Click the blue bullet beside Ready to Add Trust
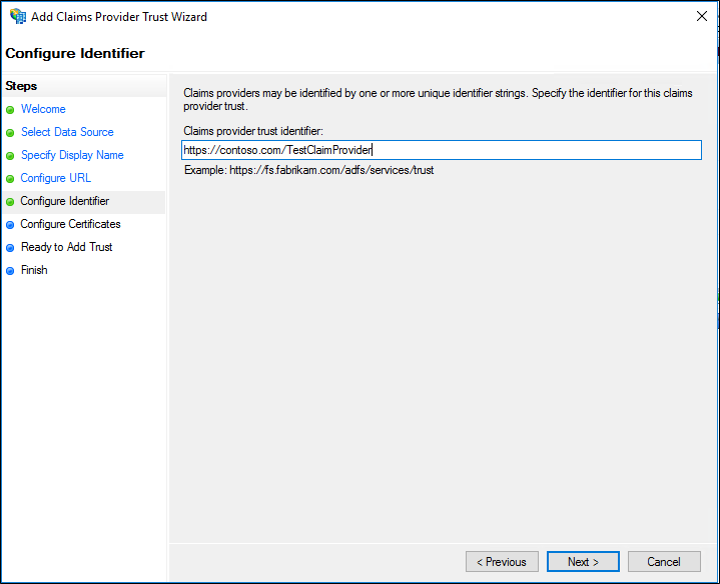Screen dimensions: 720x584 pos(10,248)
